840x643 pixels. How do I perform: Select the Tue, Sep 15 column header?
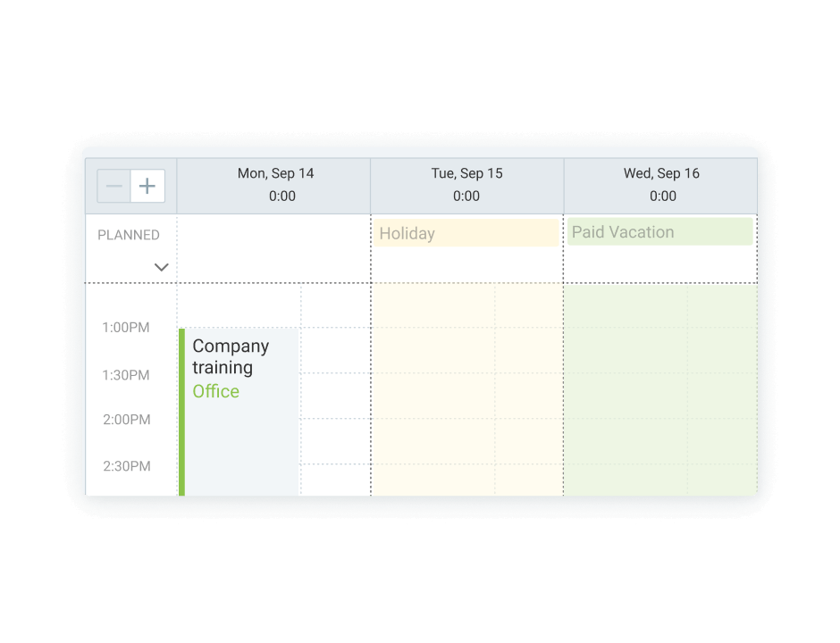[466, 173]
